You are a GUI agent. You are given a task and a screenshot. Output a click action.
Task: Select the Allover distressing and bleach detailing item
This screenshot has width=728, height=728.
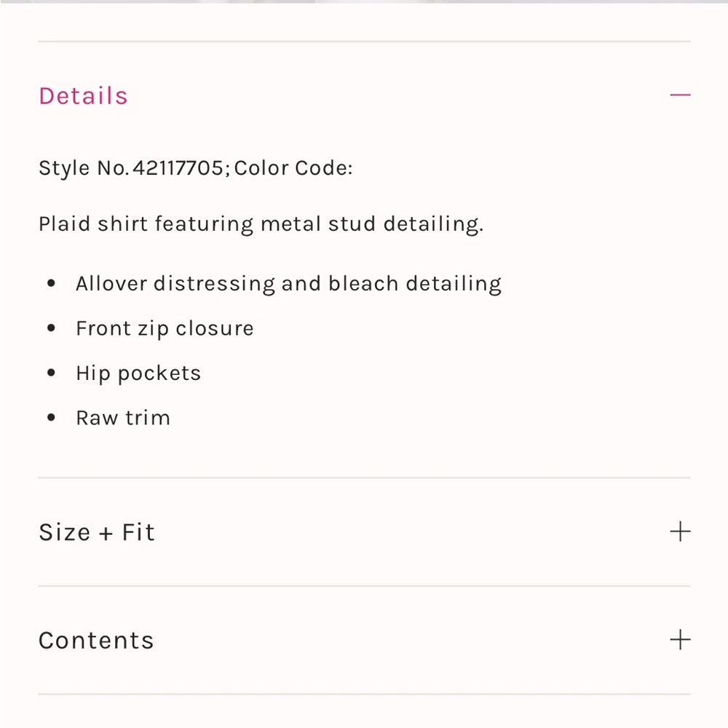(289, 284)
